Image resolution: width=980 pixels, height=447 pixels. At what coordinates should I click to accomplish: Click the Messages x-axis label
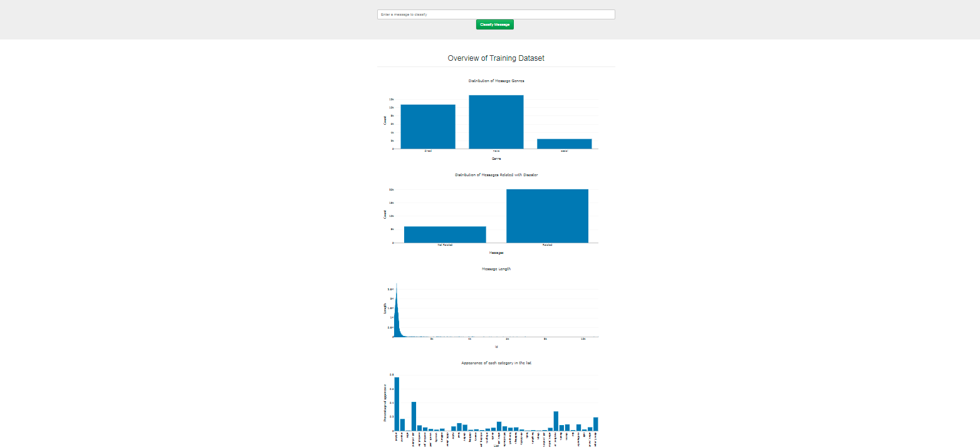[x=496, y=253]
